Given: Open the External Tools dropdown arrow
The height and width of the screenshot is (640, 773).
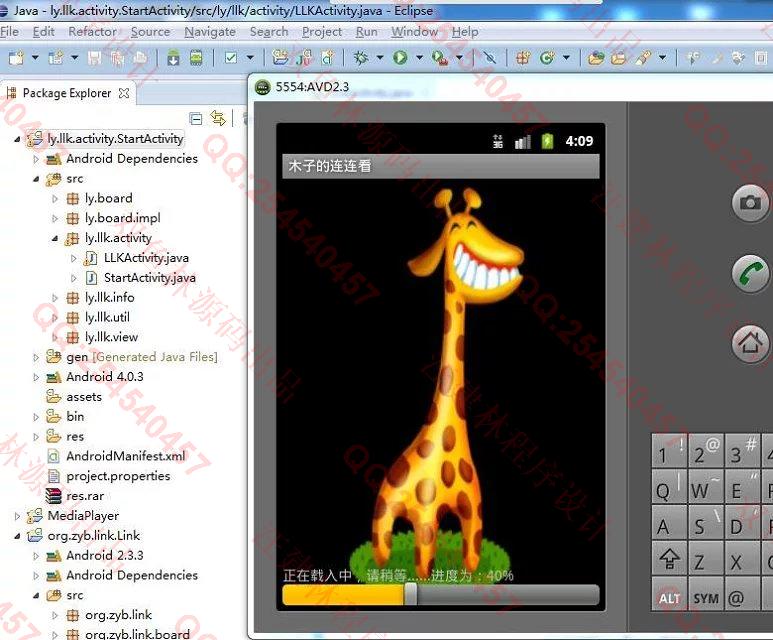Looking at the screenshot, I should [459, 58].
